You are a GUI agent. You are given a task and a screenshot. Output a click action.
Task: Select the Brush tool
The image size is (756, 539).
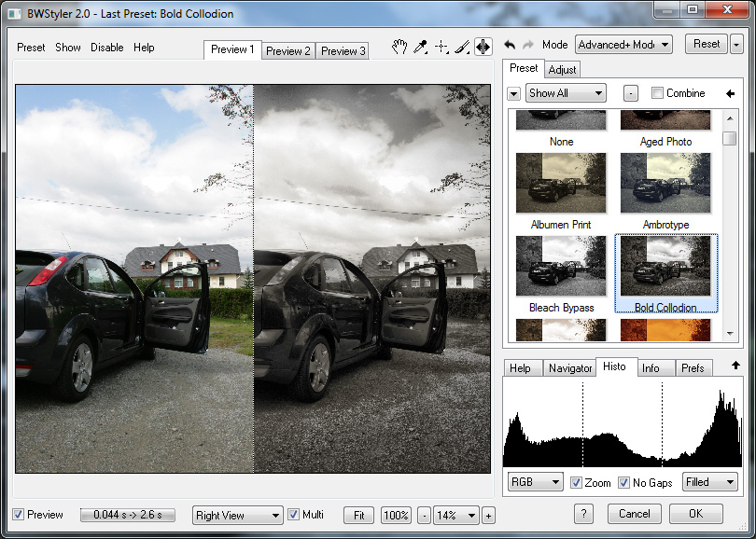coord(462,48)
